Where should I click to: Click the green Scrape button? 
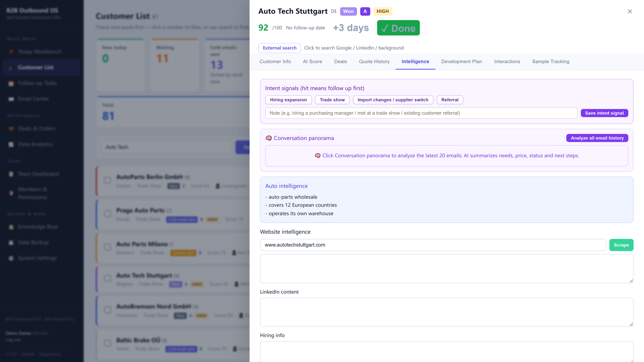click(x=621, y=245)
